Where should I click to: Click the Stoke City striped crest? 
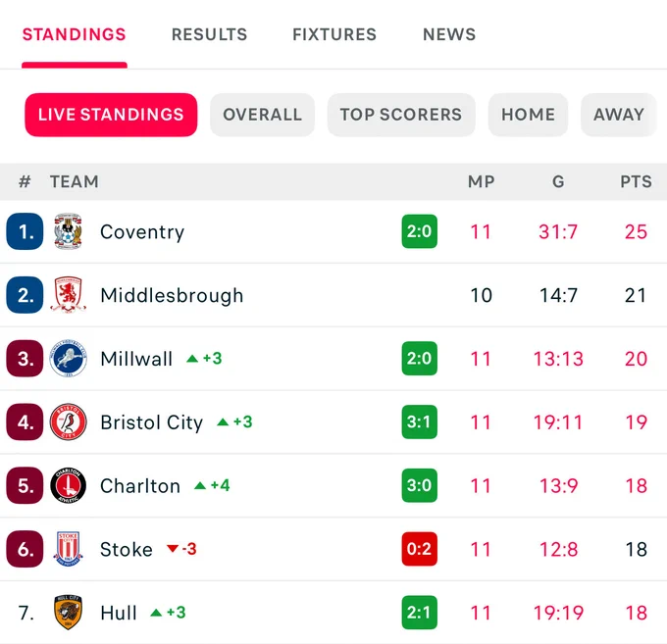tap(68, 549)
